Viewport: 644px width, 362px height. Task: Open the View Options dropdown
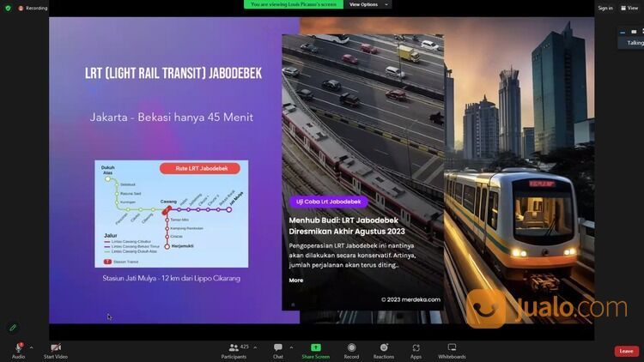coord(368,4)
